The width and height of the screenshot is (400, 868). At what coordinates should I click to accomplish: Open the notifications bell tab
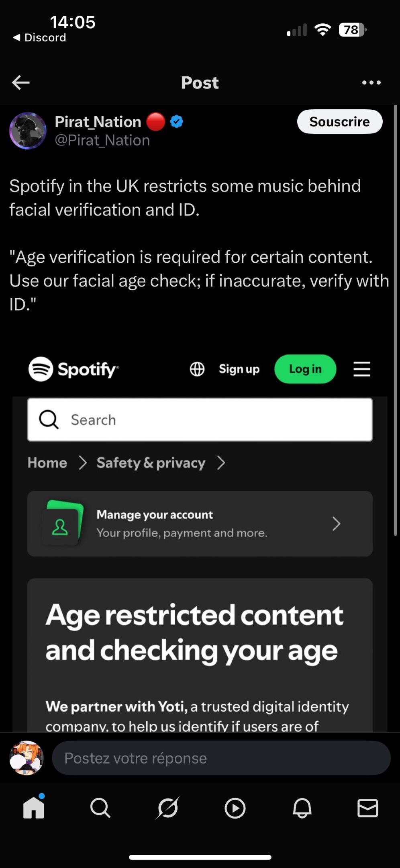302,808
